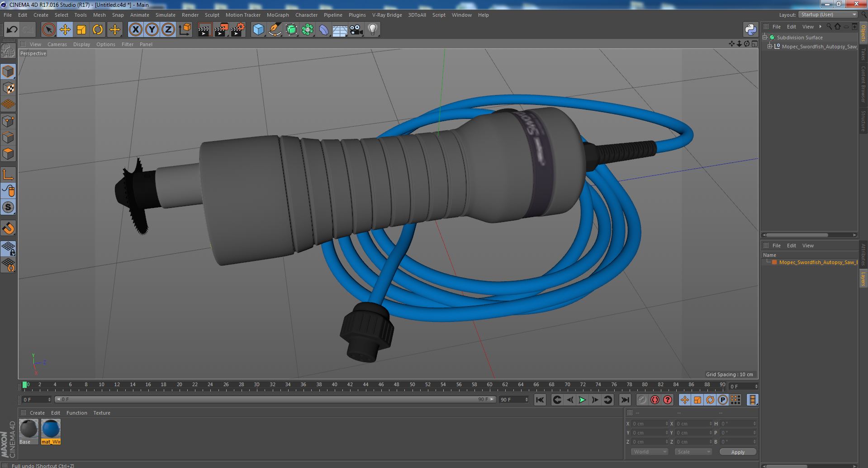Expand Mopec_Swordfish_Autopsy_Saw child object
Screen dimensions: 868x468
click(769, 47)
